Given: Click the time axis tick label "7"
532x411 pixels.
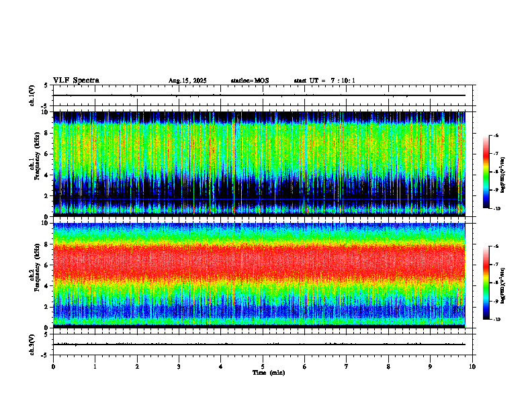Looking at the screenshot, I should pyautogui.click(x=347, y=367).
